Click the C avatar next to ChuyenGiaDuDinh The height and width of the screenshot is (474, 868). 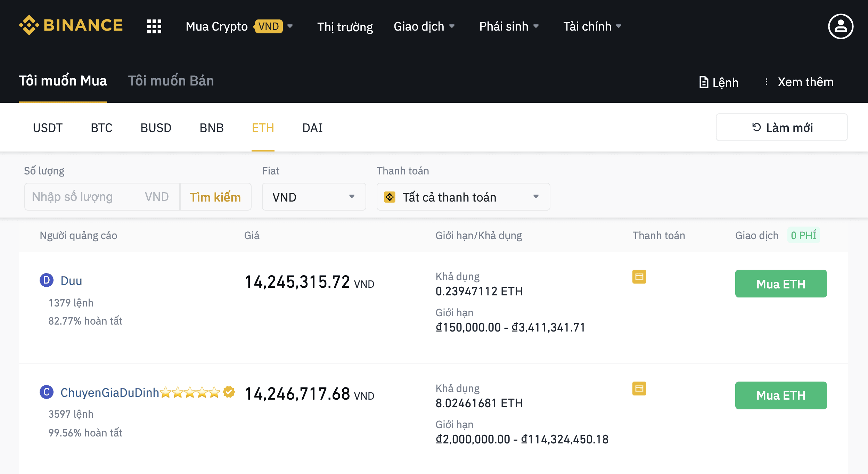47,392
